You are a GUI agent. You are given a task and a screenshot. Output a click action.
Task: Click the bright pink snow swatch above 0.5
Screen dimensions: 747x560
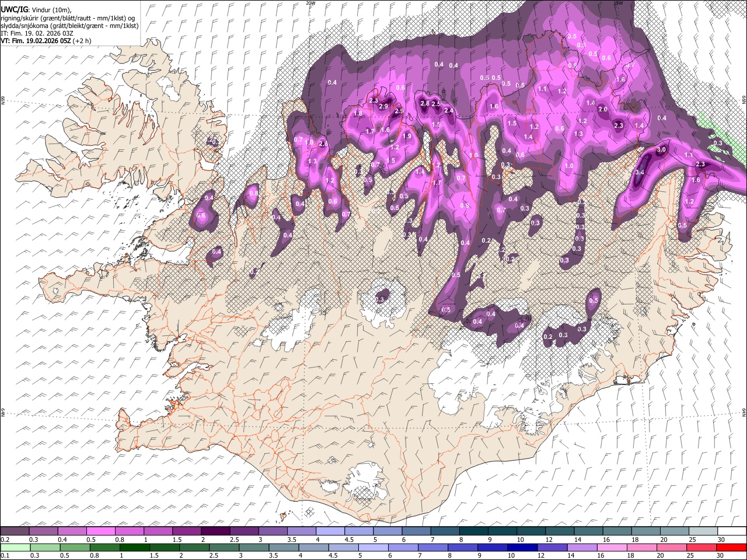tap(101, 531)
